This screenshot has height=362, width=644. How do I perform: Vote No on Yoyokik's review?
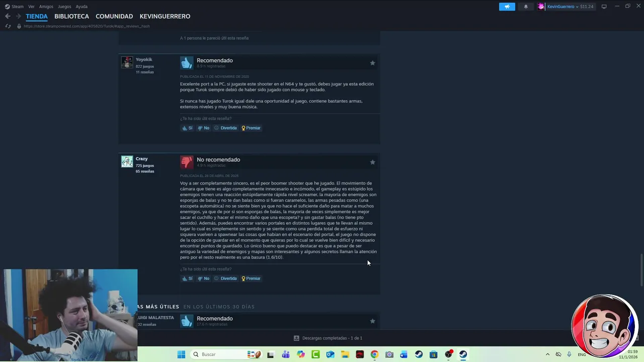(203, 128)
